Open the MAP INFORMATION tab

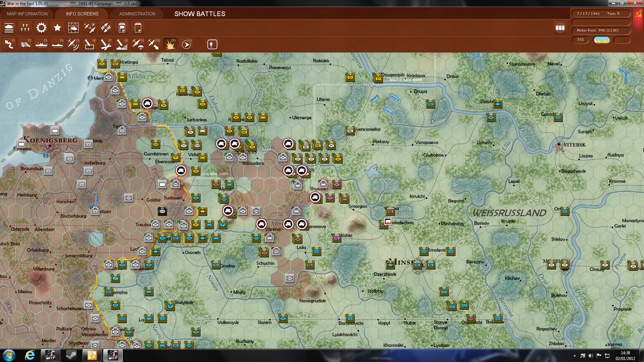coord(27,14)
